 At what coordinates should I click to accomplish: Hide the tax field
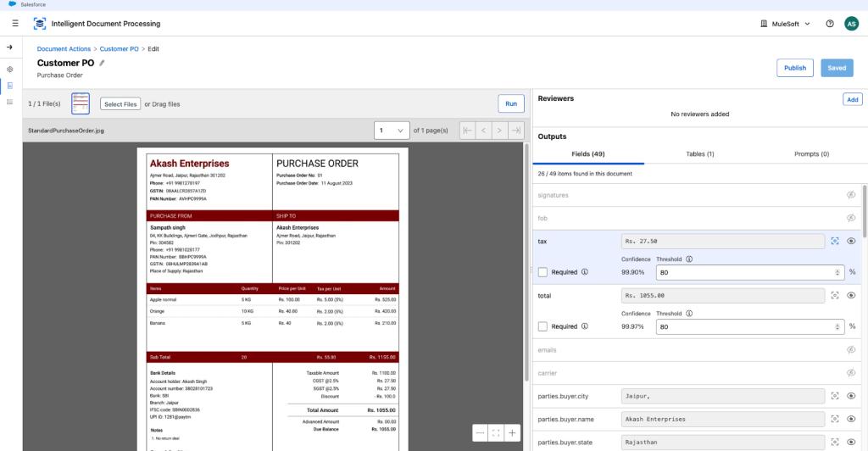pos(851,241)
